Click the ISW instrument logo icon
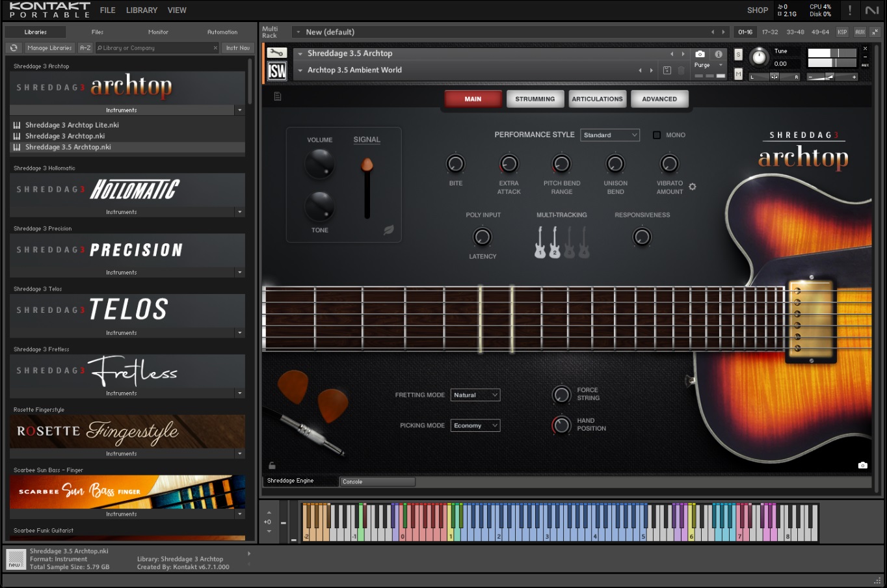Screen dimensions: 887x588 277,71
